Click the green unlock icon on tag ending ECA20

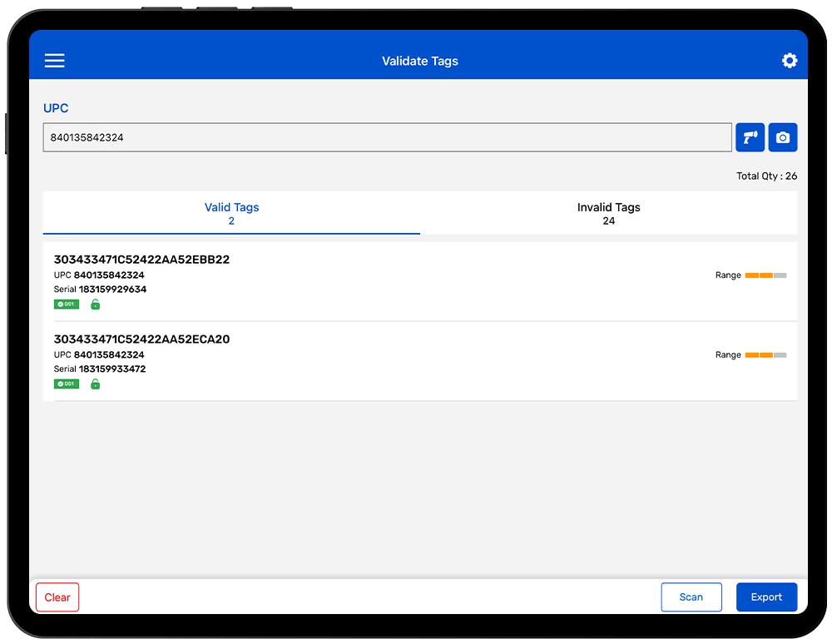pos(95,384)
